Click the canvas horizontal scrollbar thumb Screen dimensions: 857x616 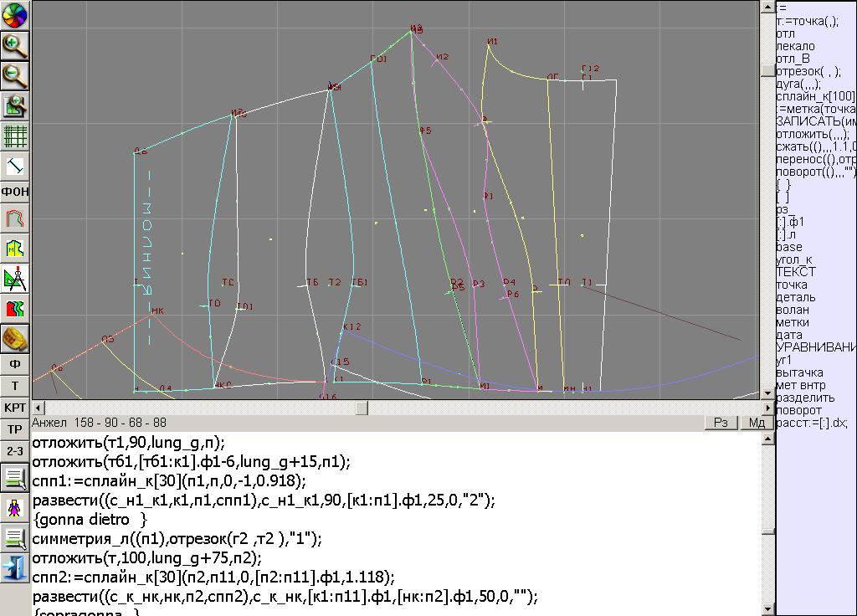[362, 408]
